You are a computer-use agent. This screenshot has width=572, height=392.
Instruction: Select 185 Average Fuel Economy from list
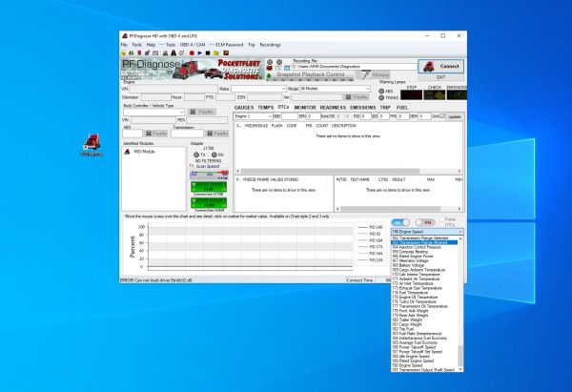click(x=424, y=342)
